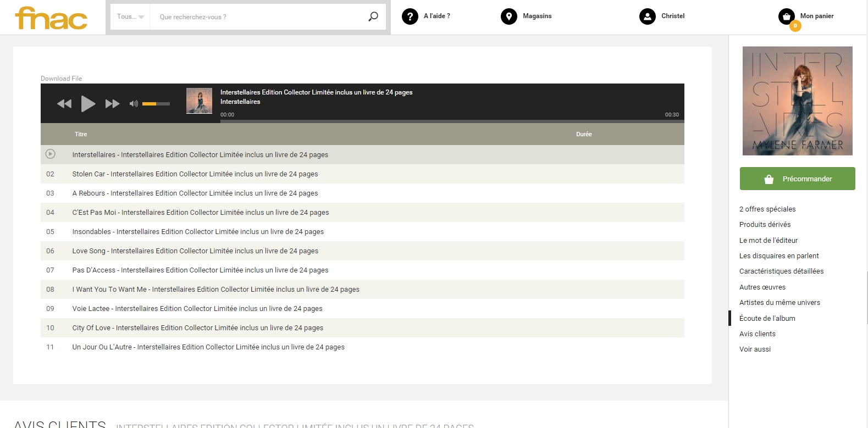Skip to next track in player
Screen dimensions: 868x428
tap(112, 103)
